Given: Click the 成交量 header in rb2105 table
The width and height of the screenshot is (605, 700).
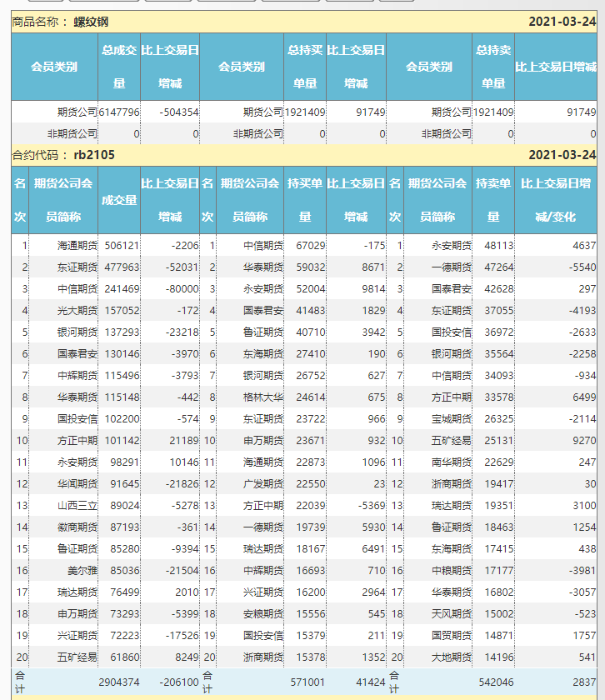Looking at the screenshot, I should [119, 200].
